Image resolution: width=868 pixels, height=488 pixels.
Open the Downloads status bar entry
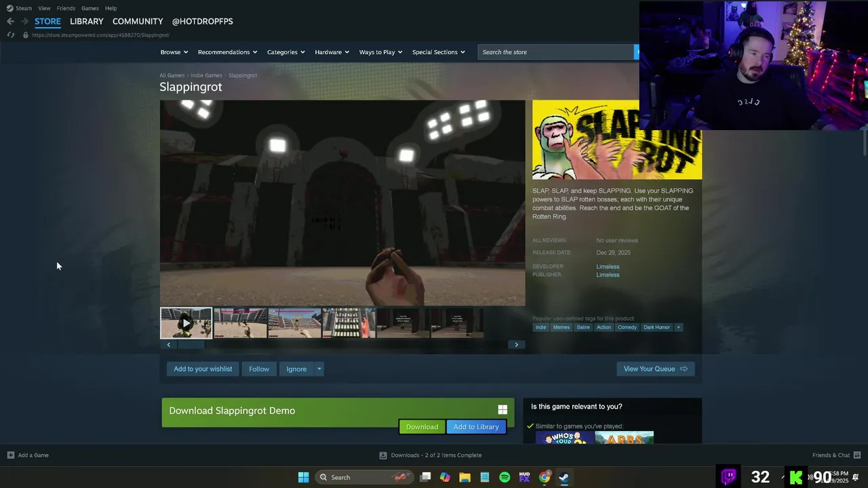tap(431, 455)
